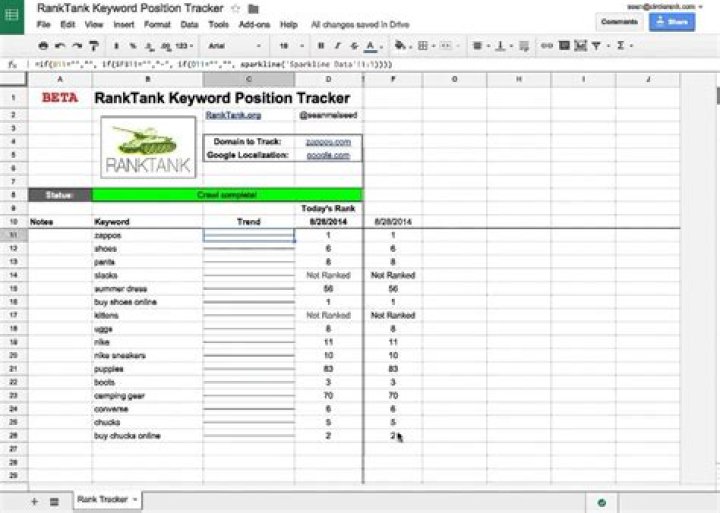
Task: Click the blue Share button
Action: pos(672,22)
